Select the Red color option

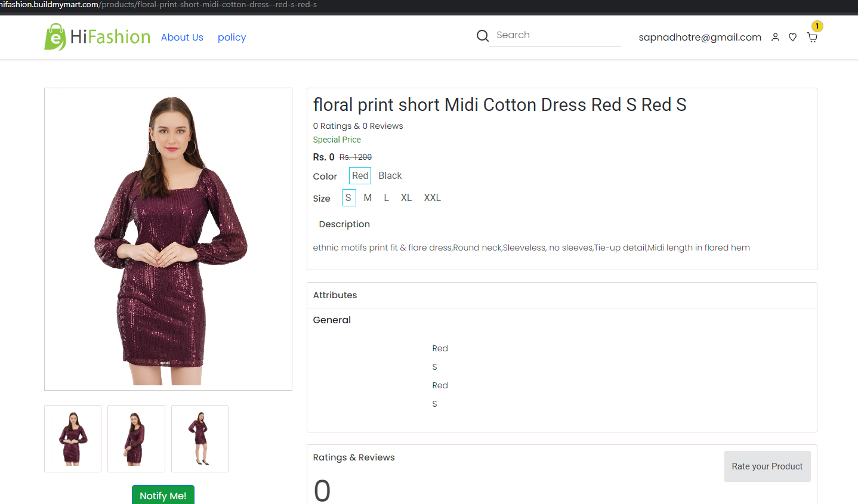point(360,175)
